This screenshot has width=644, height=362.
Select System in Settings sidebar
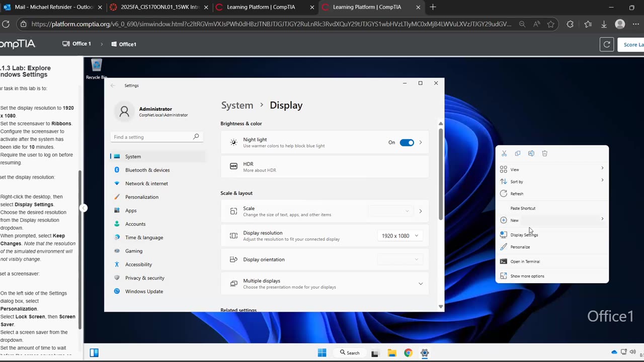pyautogui.click(x=157, y=156)
